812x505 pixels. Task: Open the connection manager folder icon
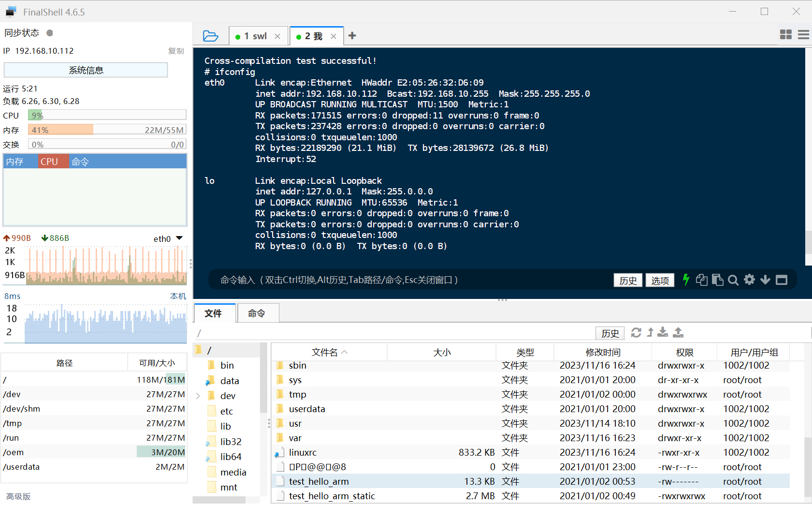(x=210, y=36)
